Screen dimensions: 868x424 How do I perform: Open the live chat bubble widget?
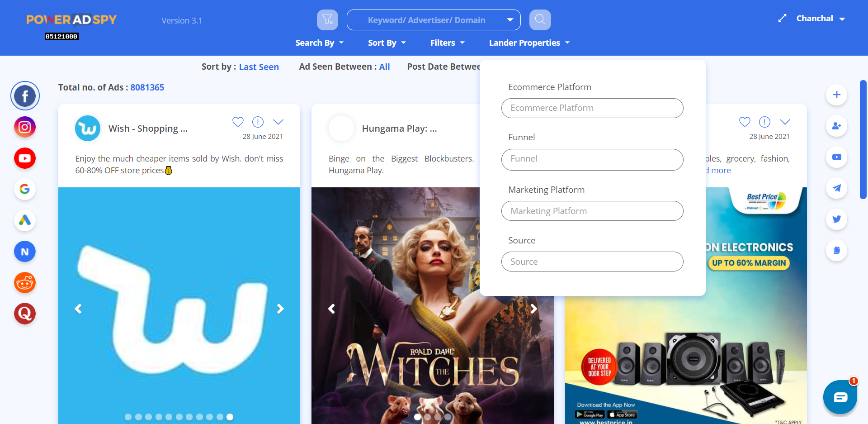point(840,397)
